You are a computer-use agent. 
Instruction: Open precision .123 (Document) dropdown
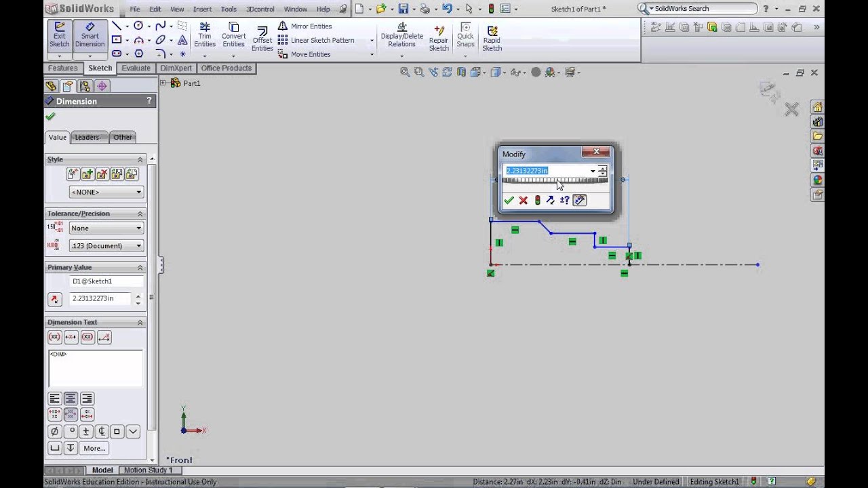[x=106, y=245]
